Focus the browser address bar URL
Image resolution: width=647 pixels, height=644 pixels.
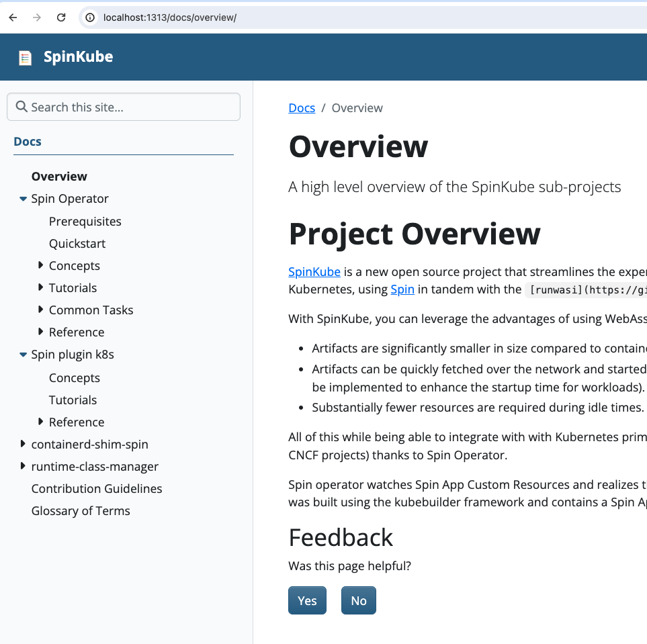[x=169, y=17]
